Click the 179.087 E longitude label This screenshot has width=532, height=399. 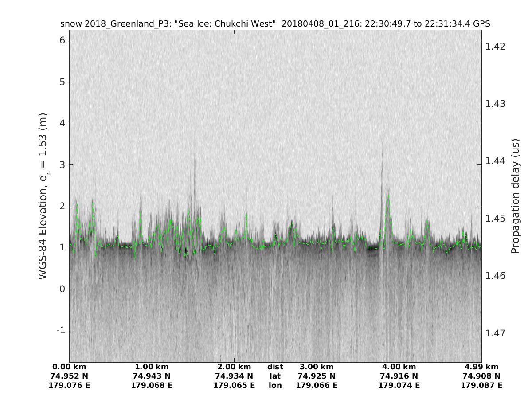point(481,386)
